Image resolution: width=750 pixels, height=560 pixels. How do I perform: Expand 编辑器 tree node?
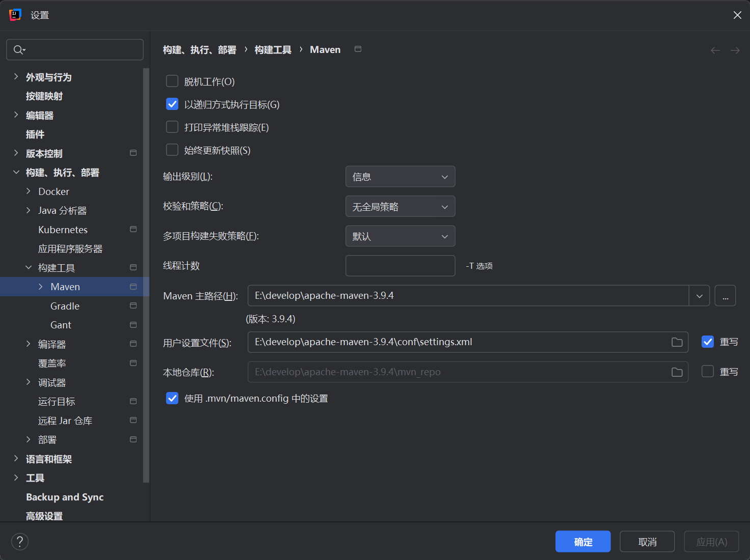tap(16, 115)
